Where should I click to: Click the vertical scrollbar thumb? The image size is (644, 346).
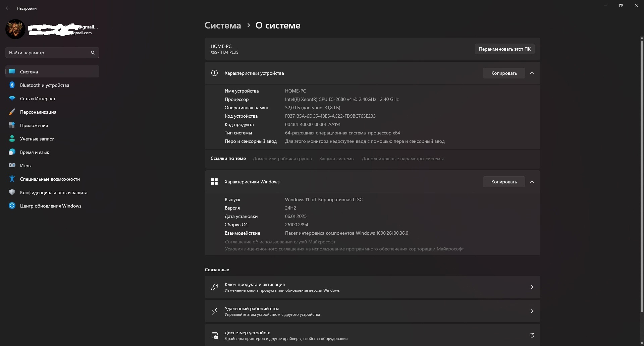click(642, 176)
